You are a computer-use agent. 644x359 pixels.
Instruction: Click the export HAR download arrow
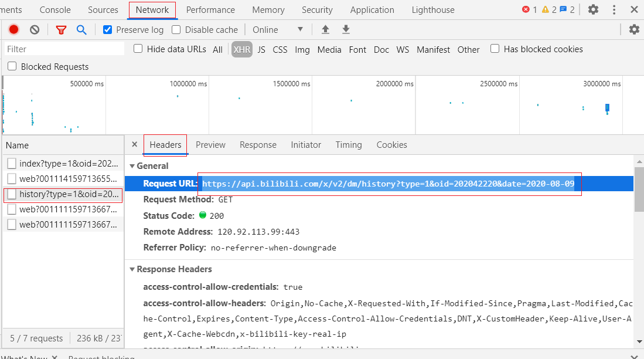pyautogui.click(x=346, y=30)
